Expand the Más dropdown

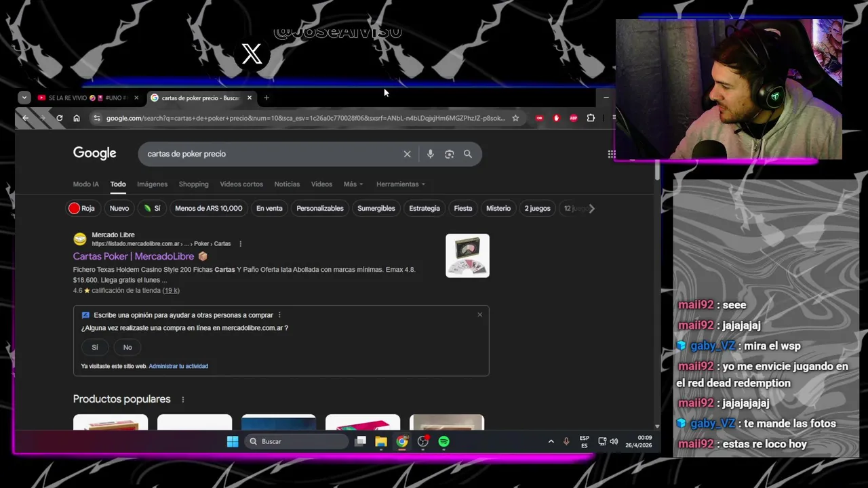353,184
